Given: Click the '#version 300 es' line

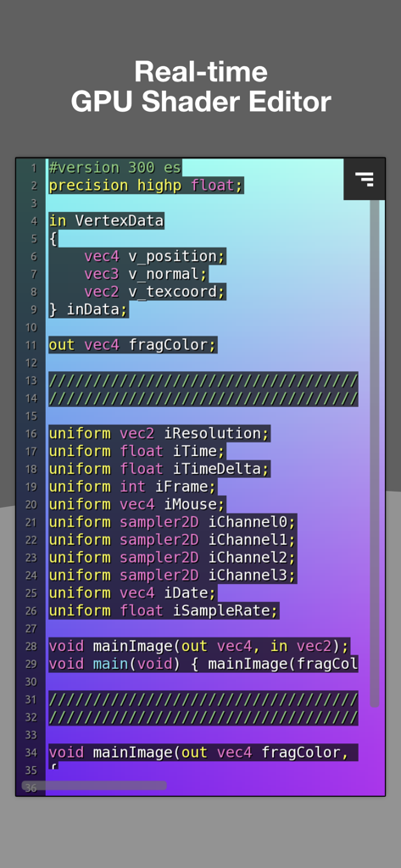Looking at the screenshot, I should 114,168.
